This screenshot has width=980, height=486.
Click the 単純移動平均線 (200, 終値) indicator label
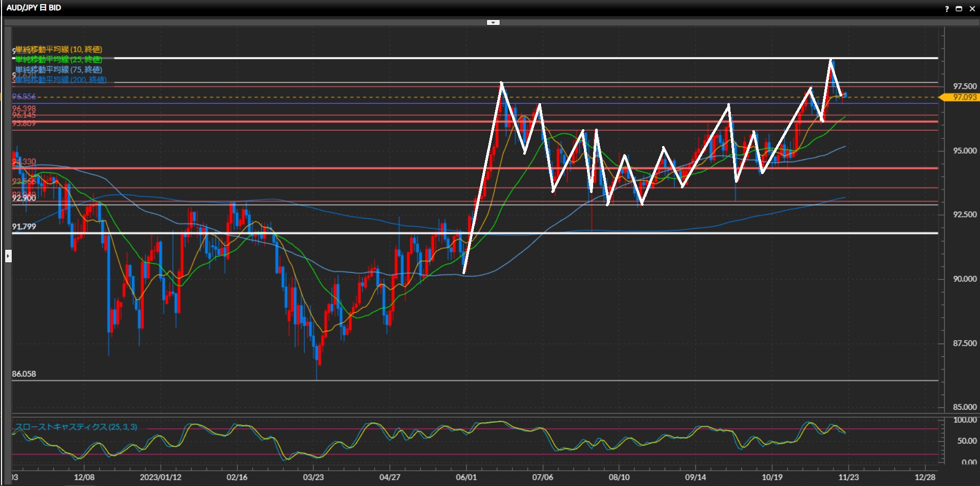[60, 80]
